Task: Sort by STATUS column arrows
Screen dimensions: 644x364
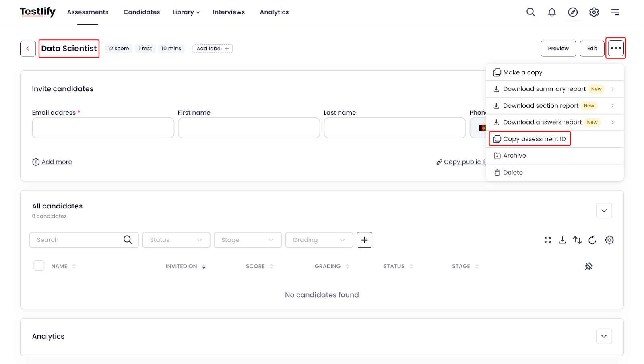Action: click(411, 266)
